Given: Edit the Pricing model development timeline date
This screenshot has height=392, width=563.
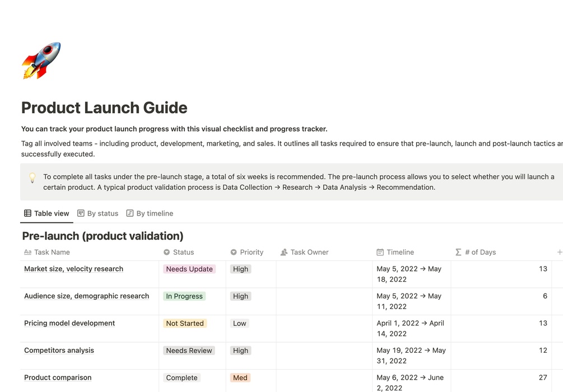Looking at the screenshot, I should tap(410, 328).
